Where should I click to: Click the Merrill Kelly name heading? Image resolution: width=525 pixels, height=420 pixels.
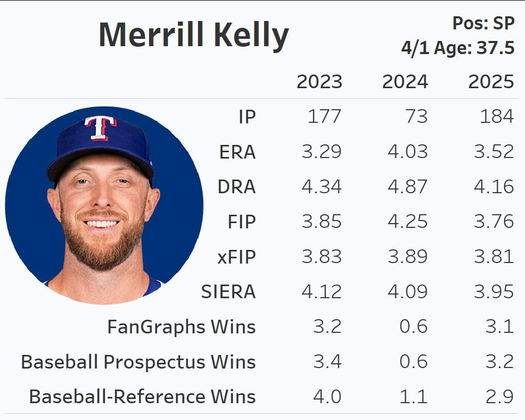[194, 35]
